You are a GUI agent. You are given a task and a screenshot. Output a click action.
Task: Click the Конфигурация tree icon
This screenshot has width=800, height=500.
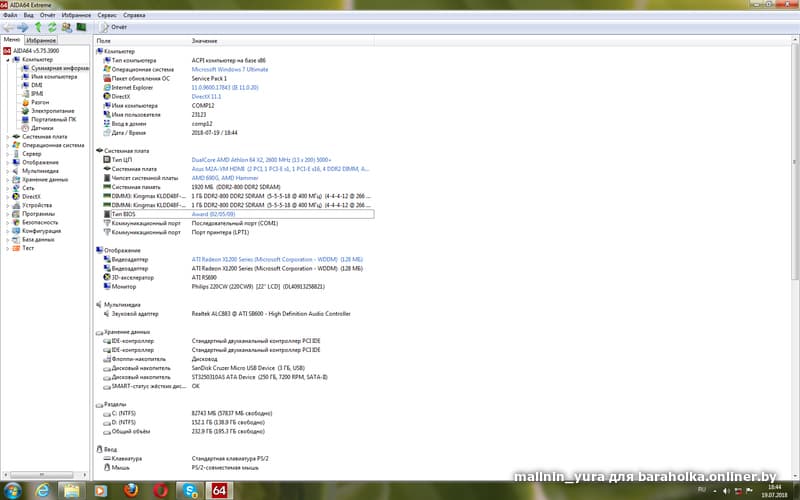pos(16,231)
